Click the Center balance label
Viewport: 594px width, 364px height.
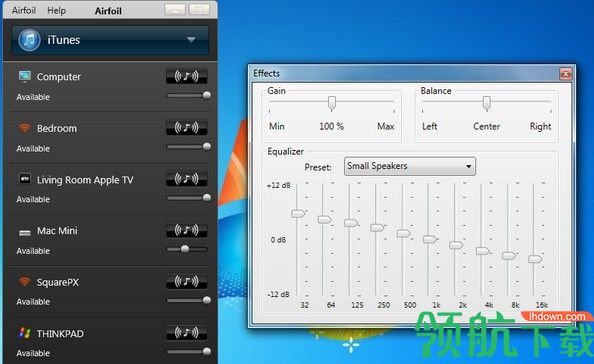tap(486, 126)
